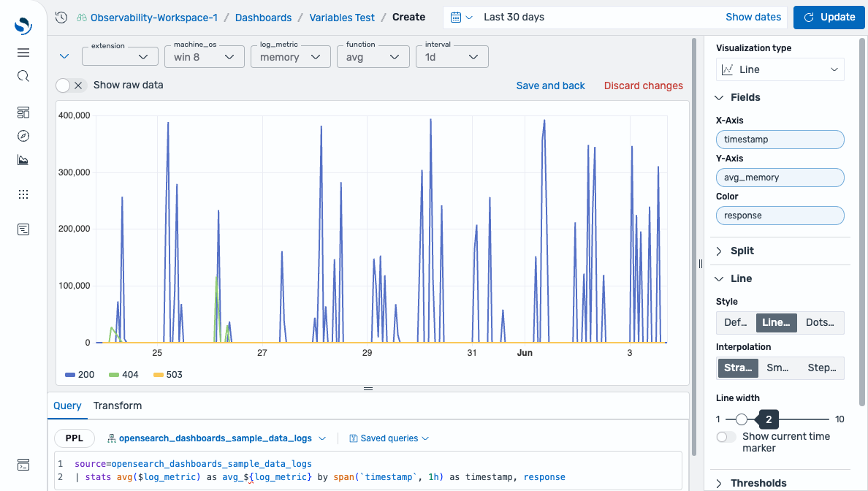Switch to the Query tab

pyautogui.click(x=67, y=406)
